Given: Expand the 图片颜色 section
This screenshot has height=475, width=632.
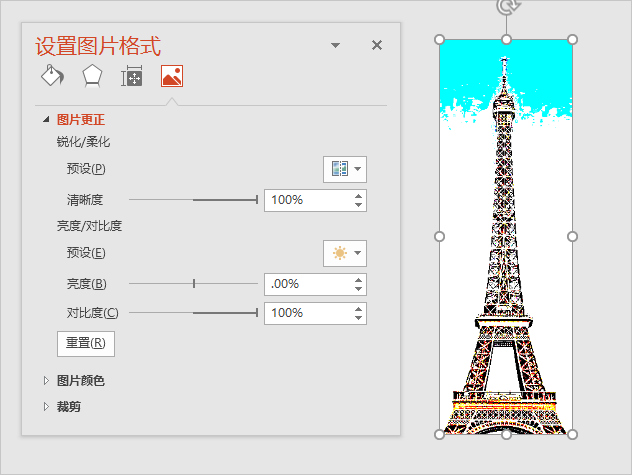Looking at the screenshot, I should tap(46, 381).
